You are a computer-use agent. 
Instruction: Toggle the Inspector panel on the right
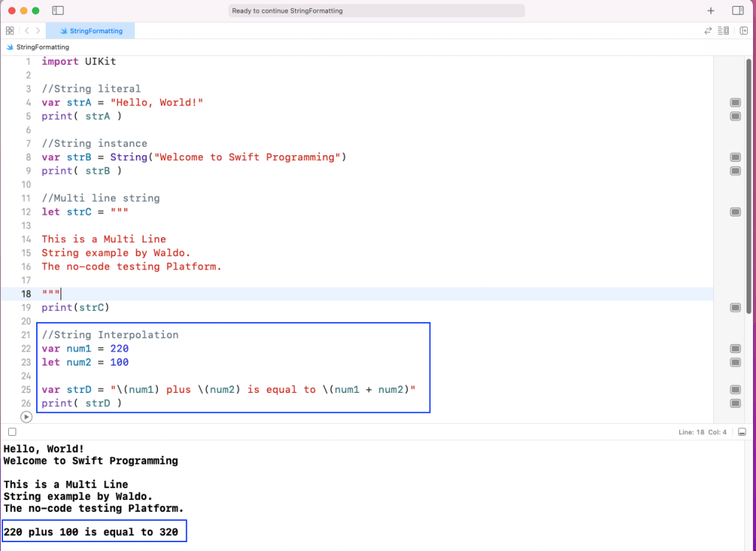[738, 11]
